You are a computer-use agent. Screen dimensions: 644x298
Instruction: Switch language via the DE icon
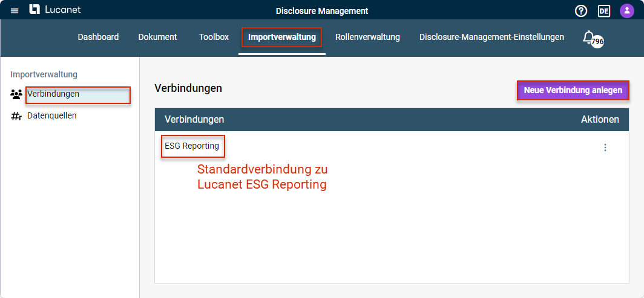[x=603, y=11]
